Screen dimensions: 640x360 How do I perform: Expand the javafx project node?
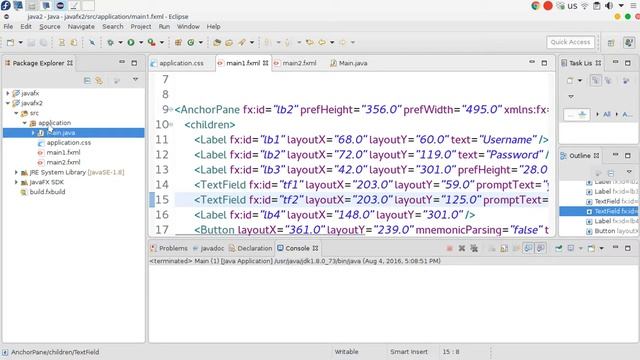[x=8, y=93]
